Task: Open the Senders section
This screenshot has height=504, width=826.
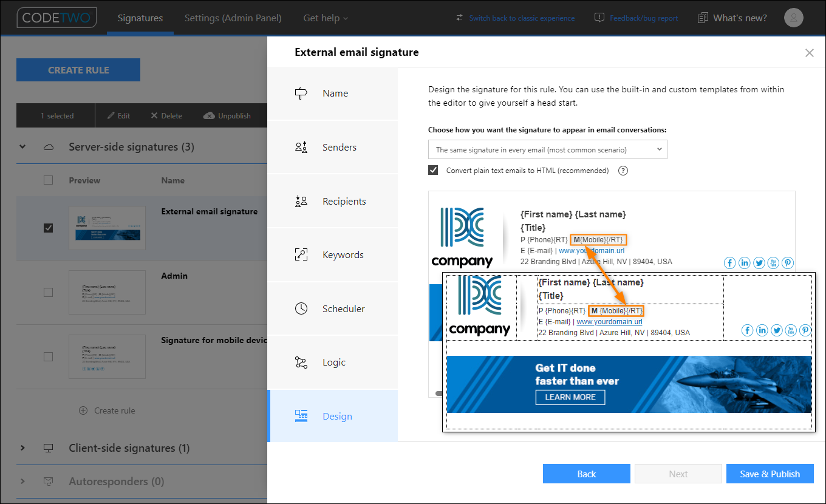Action: click(339, 147)
